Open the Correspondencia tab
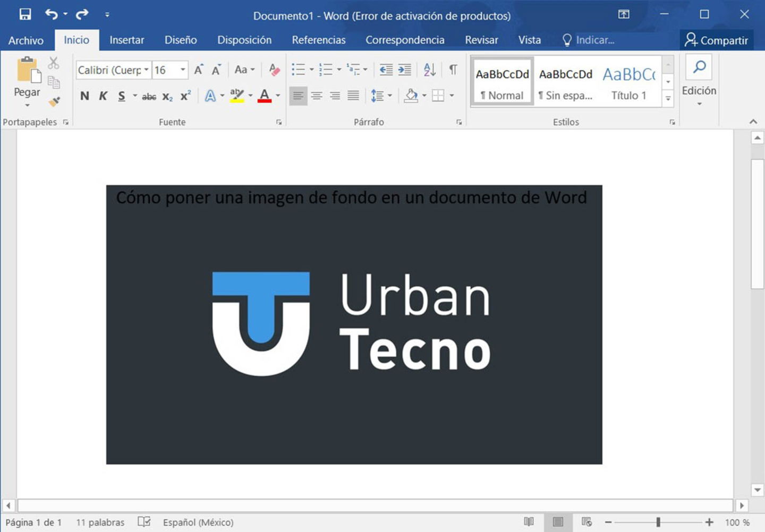Viewport: 765px width, 532px height. [x=405, y=40]
